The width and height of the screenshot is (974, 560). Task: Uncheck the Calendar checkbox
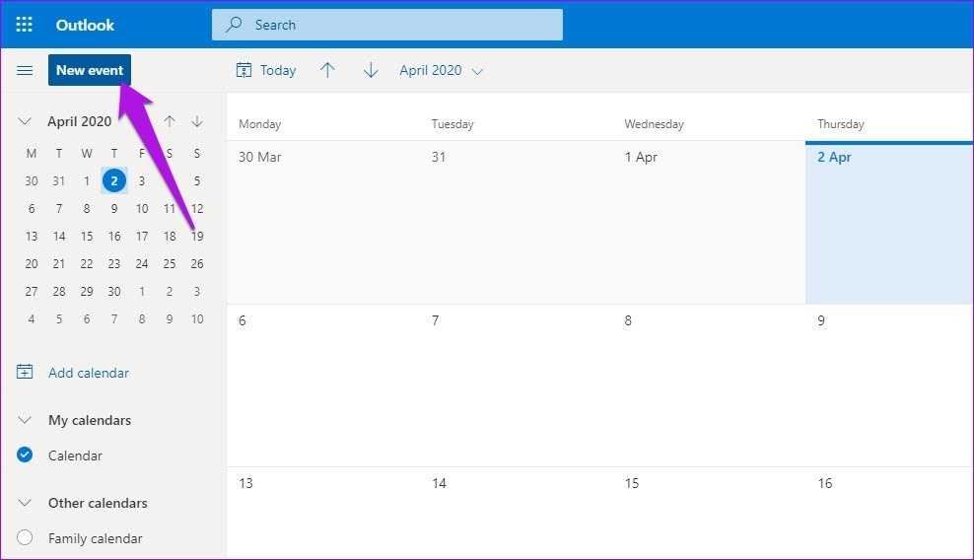point(26,455)
